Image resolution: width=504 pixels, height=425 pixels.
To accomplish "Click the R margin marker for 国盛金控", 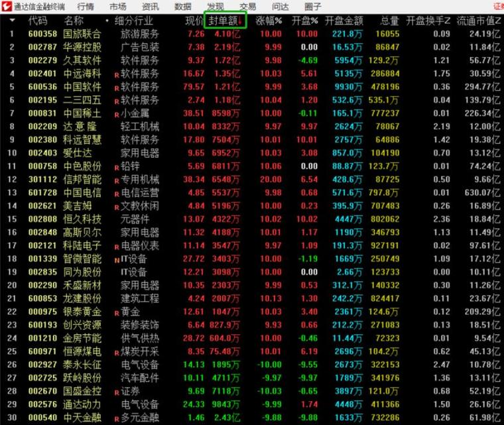I will pos(117,393).
